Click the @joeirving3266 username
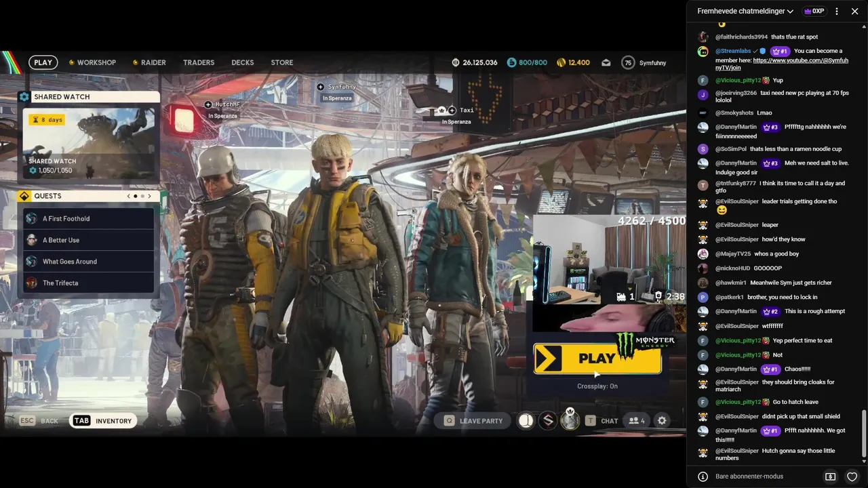The image size is (868, 488). (x=736, y=93)
